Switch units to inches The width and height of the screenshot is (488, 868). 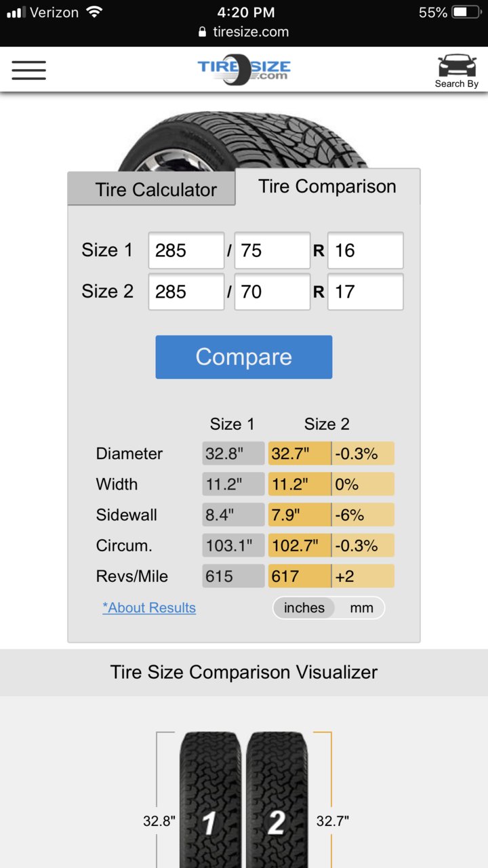point(304,608)
